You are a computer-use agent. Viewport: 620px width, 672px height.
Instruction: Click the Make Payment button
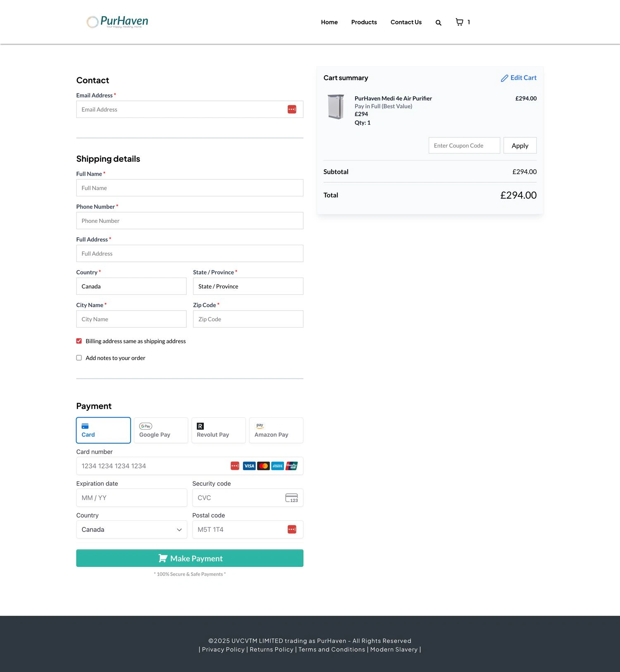coord(190,558)
